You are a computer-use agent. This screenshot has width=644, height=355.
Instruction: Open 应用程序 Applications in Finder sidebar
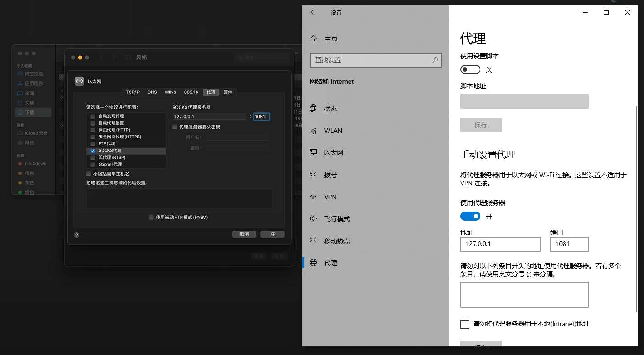click(34, 83)
